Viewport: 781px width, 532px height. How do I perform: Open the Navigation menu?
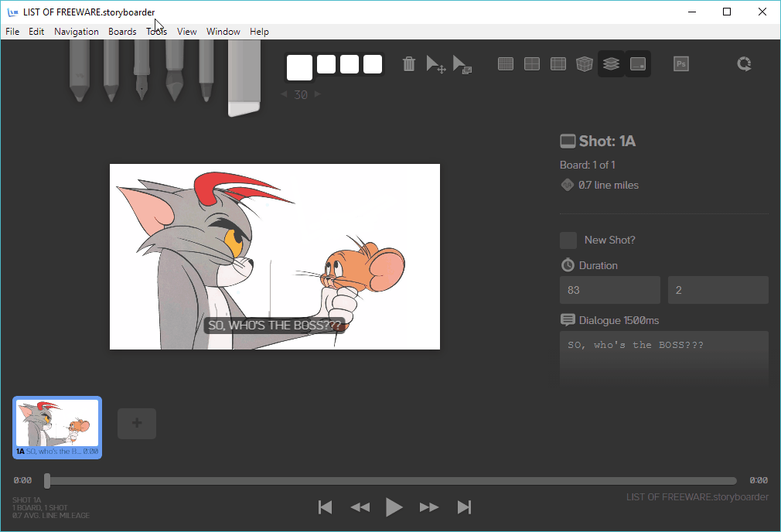point(77,32)
